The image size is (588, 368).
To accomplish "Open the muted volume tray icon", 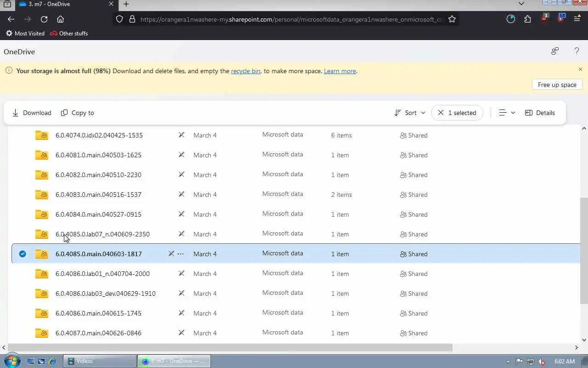I will coord(542,362).
